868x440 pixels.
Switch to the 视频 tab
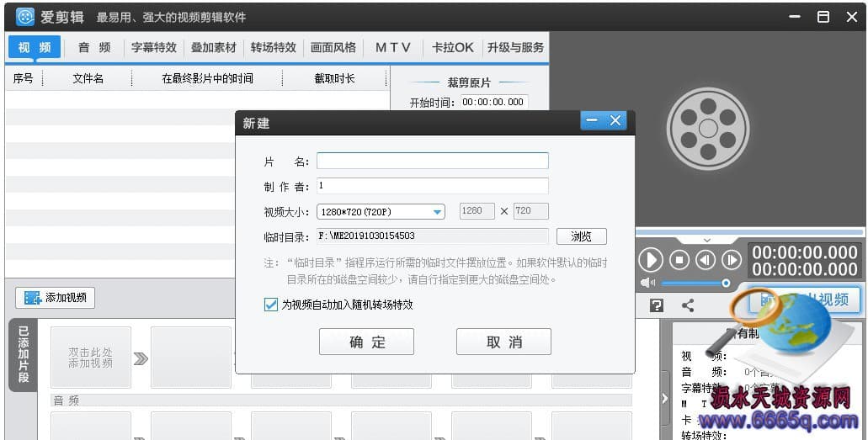[x=35, y=48]
